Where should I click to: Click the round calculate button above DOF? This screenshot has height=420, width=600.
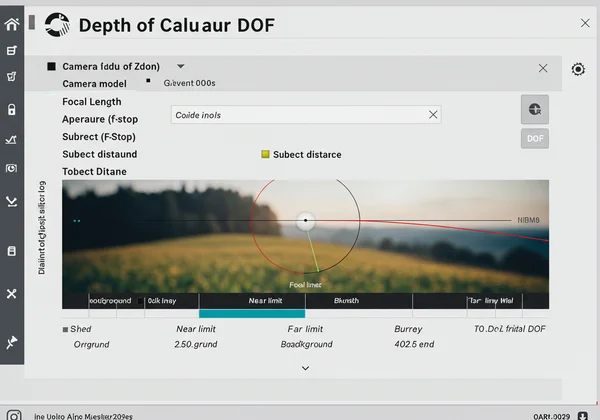535,109
